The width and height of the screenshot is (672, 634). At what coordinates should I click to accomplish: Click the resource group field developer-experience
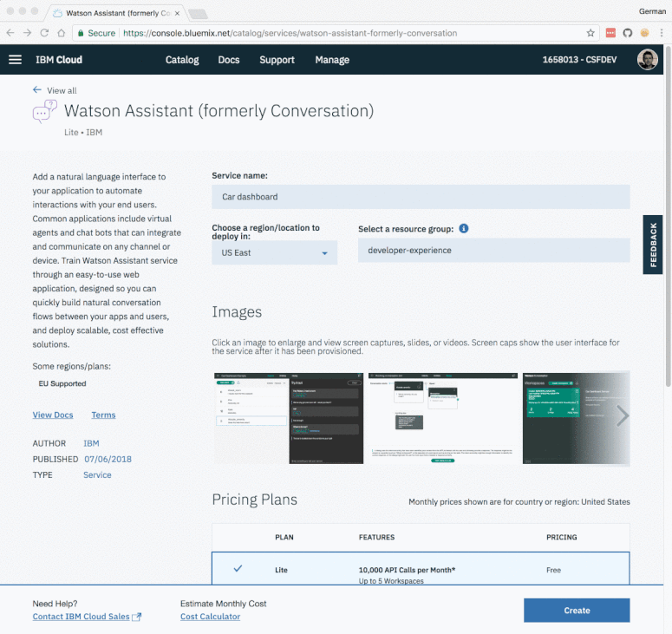pyautogui.click(x=494, y=251)
